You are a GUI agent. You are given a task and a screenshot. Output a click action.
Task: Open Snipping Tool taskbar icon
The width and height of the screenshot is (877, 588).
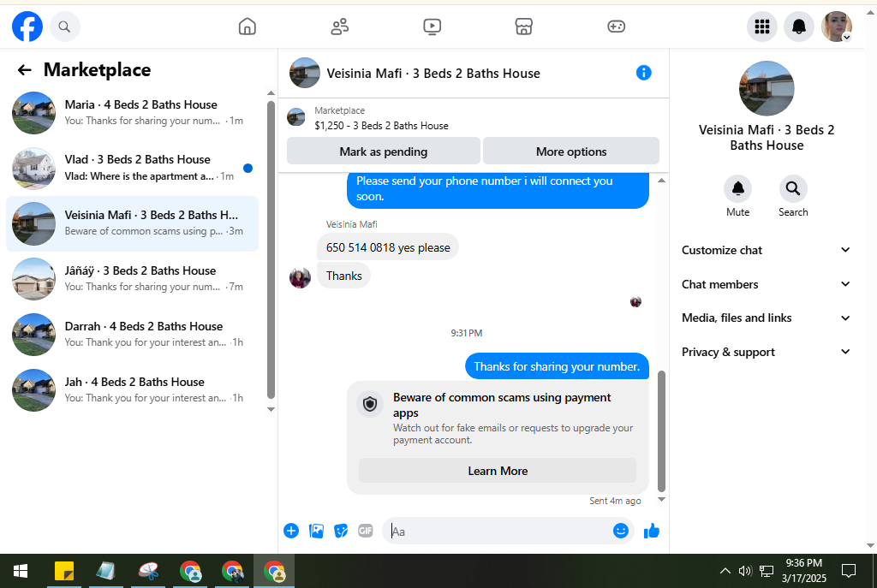click(148, 571)
